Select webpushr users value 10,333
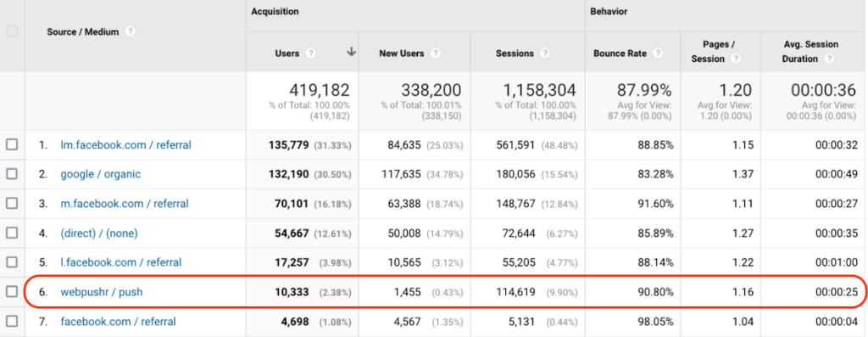The height and width of the screenshot is (337, 868). click(292, 292)
